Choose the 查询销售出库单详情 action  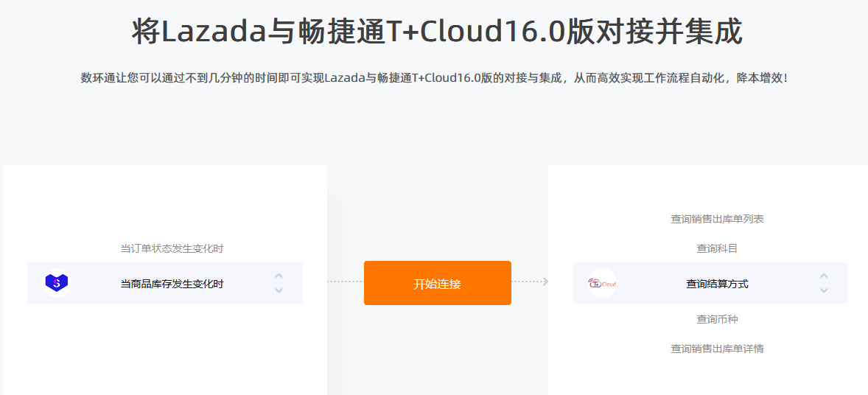(718, 349)
